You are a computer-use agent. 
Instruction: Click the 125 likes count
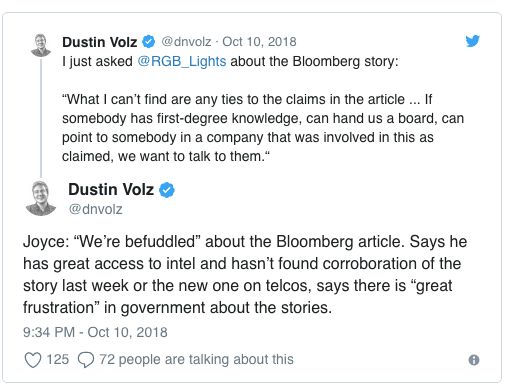tap(58, 359)
